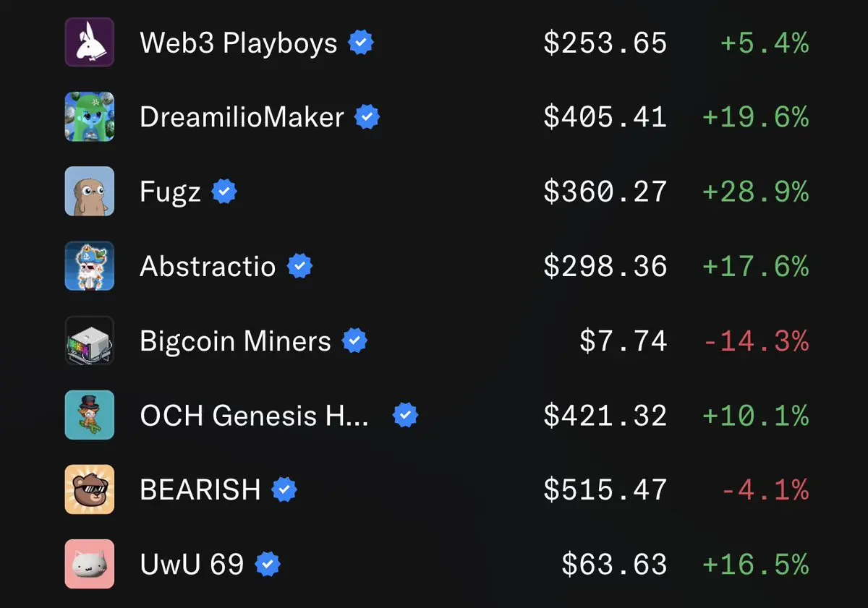Open the DreamilioMaker collection link
Image resolution: width=868 pixels, height=608 pixels.
[242, 117]
